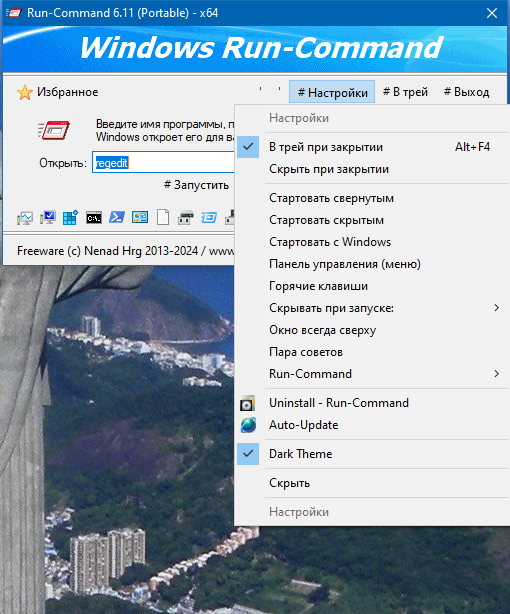Enable Стартовать скрытым

pos(372,220)
